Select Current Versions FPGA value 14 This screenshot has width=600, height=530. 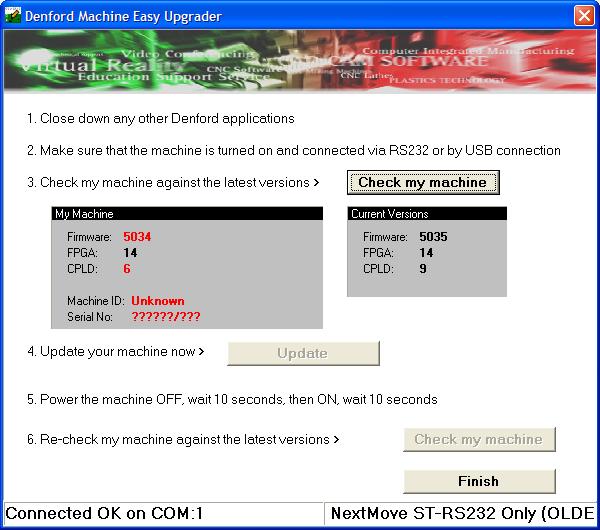[x=426, y=253]
